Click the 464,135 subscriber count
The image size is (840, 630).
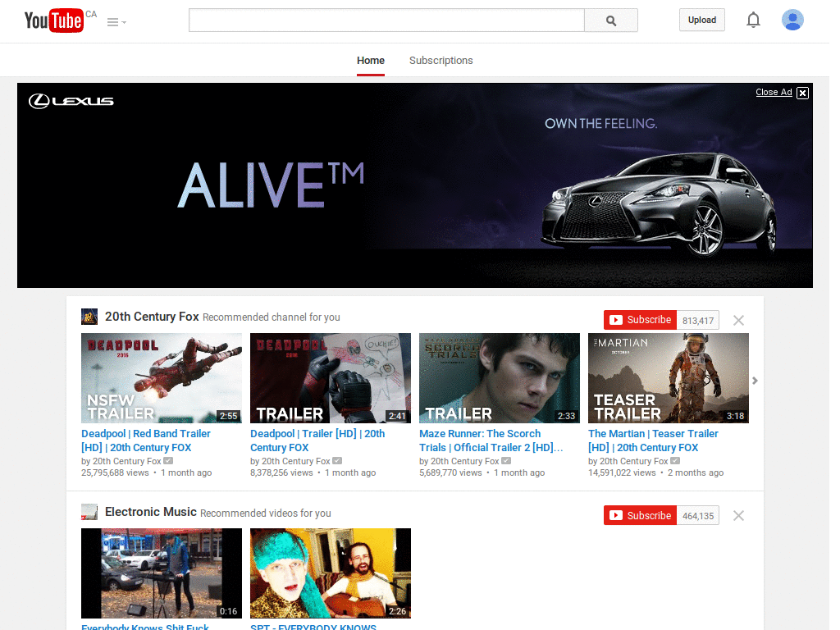(698, 516)
